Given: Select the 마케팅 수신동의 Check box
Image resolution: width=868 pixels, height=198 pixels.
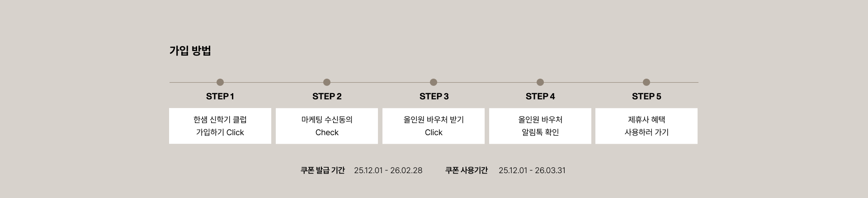Looking at the screenshot, I should tap(327, 126).
